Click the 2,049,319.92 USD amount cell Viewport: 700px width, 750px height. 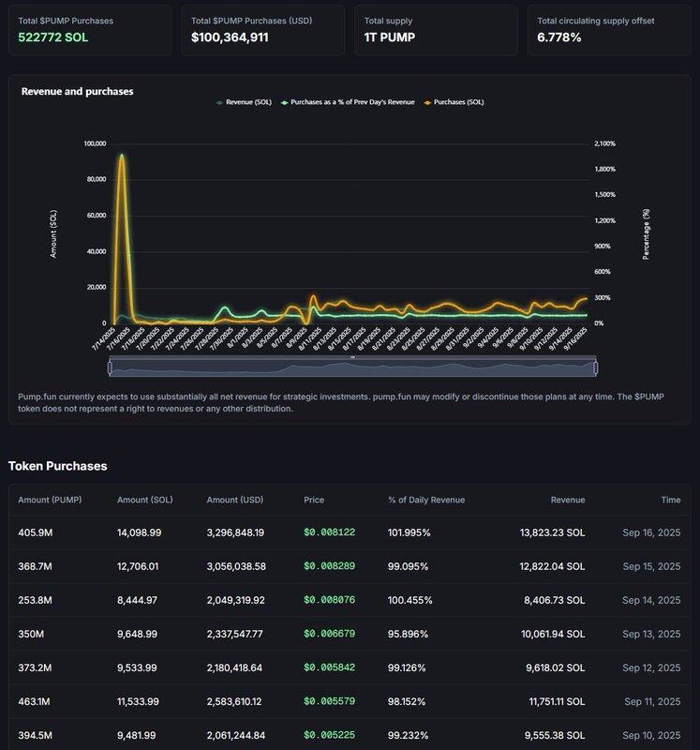coord(236,600)
